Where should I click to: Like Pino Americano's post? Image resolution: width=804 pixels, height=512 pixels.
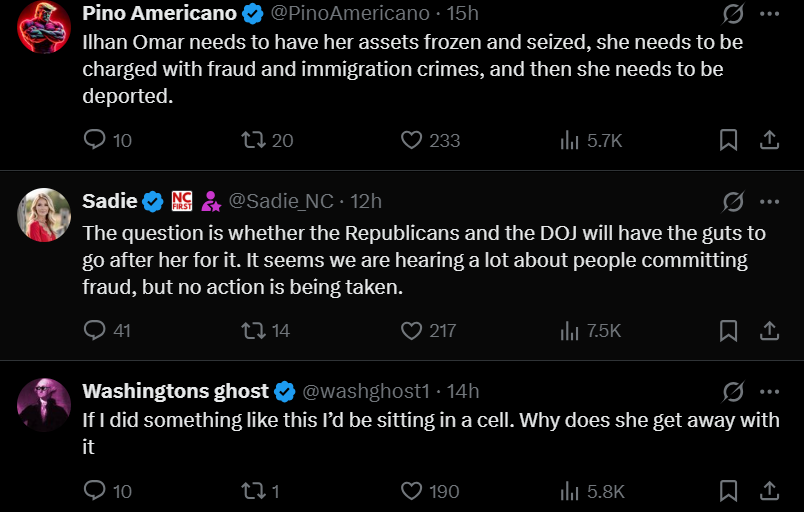click(411, 140)
